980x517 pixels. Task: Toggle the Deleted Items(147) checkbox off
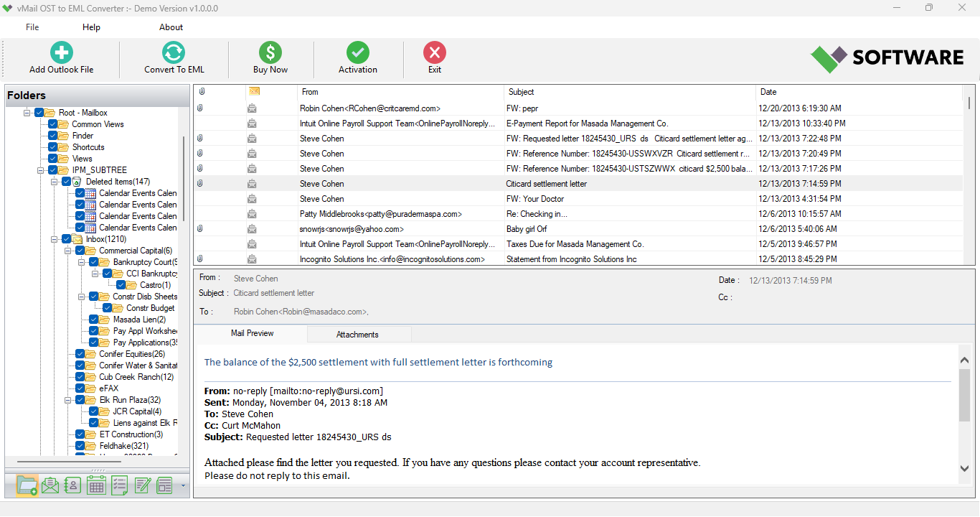point(66,181)
